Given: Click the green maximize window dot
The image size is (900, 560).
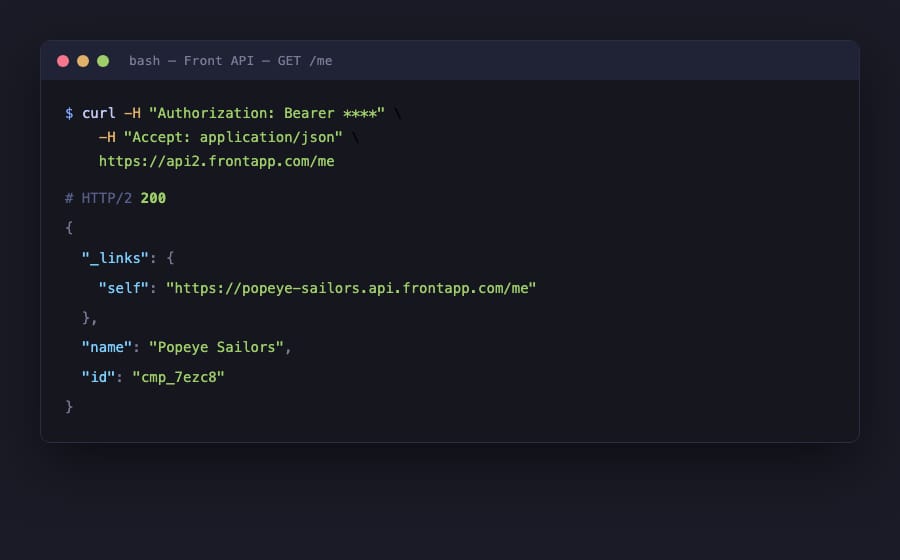Looking at the screenshot, I should (x=103, y=61).
